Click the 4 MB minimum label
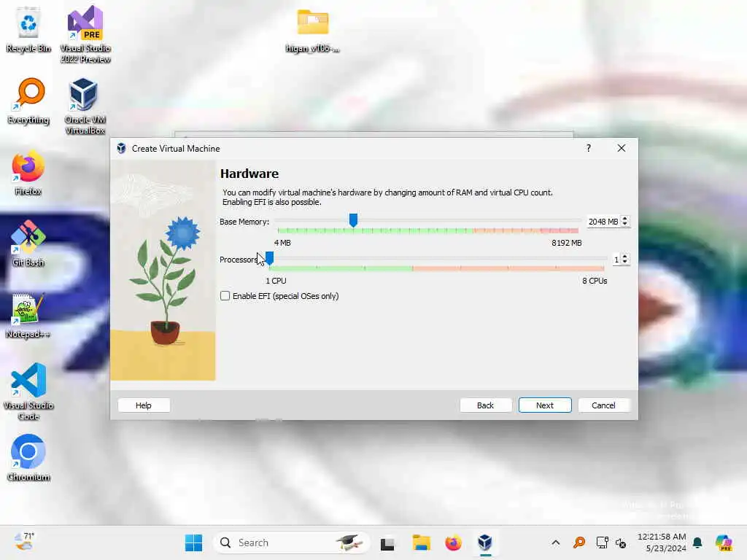Image resolution: width=747 pixels, height=560 pixels. (282, 243)
